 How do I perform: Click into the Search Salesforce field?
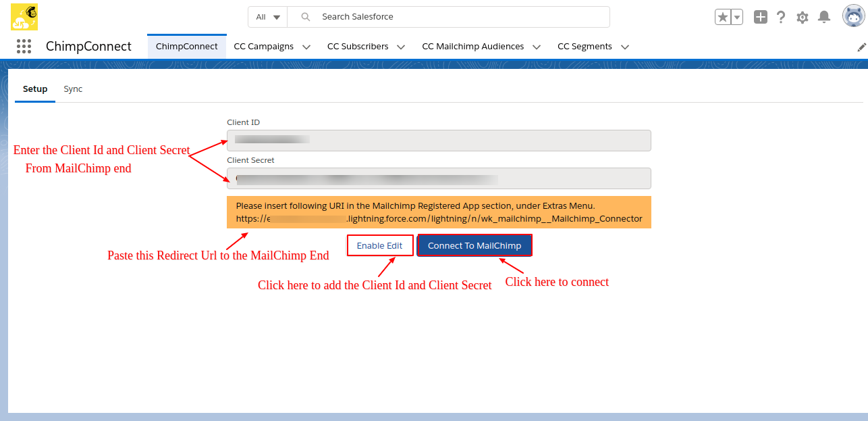tap(459, 17)
